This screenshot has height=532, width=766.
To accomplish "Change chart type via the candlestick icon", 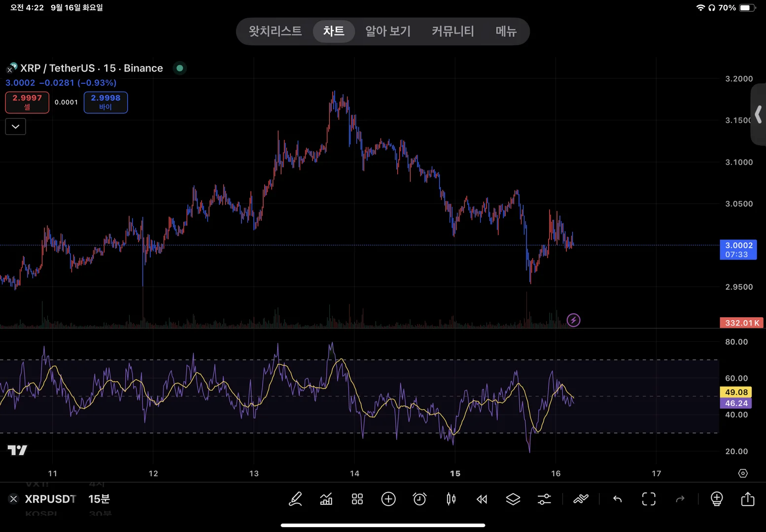I will [451, 499].
